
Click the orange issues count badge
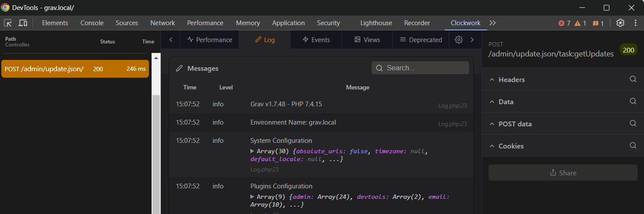(x=598, y=23)
